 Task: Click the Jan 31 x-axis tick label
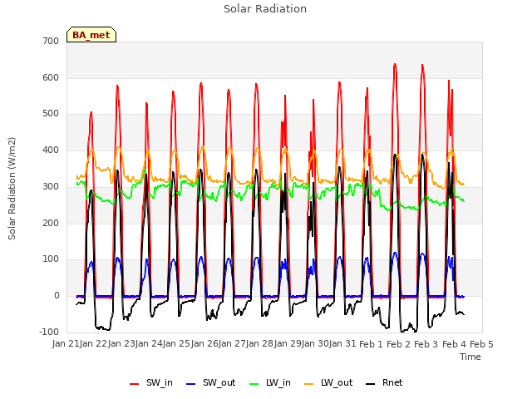[x=342, y=343]
